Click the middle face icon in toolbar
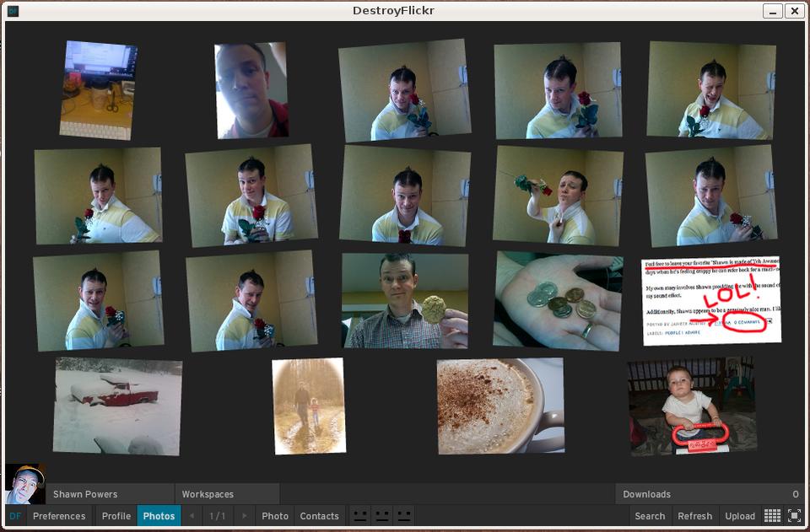 point(382,516)
